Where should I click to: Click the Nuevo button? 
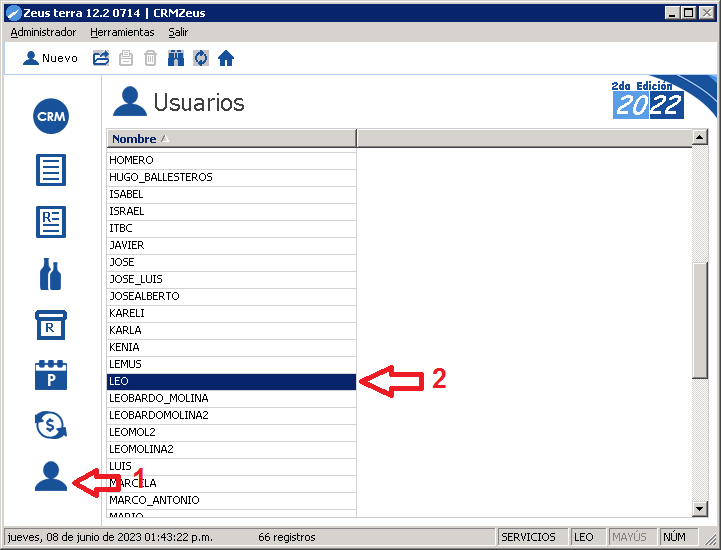click(x=50, y=58)
